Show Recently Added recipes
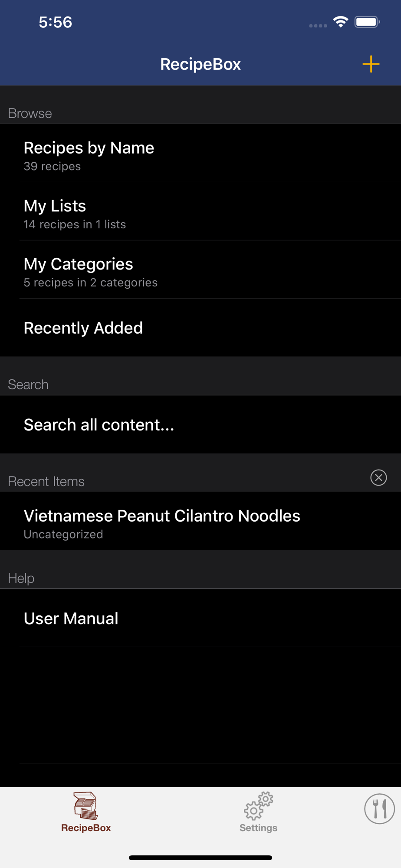 click(x=200, y=328)
